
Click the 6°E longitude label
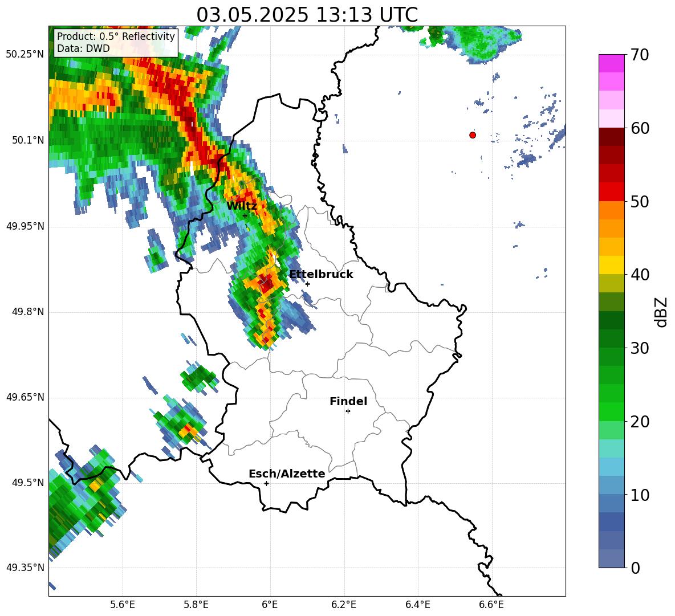pyautogui.click(x=270, y=605)
